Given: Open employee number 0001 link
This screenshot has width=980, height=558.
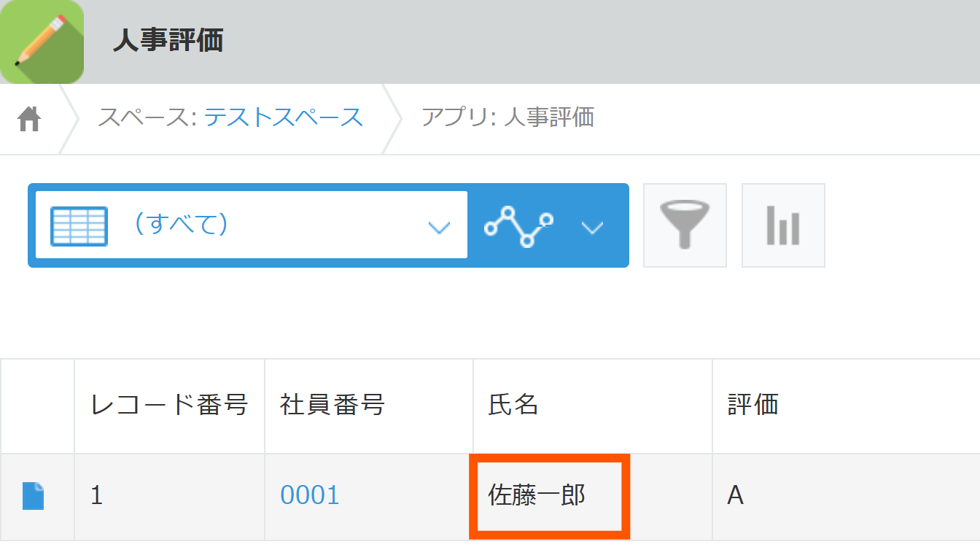Looking at the screenshot, I should (310, 496).
